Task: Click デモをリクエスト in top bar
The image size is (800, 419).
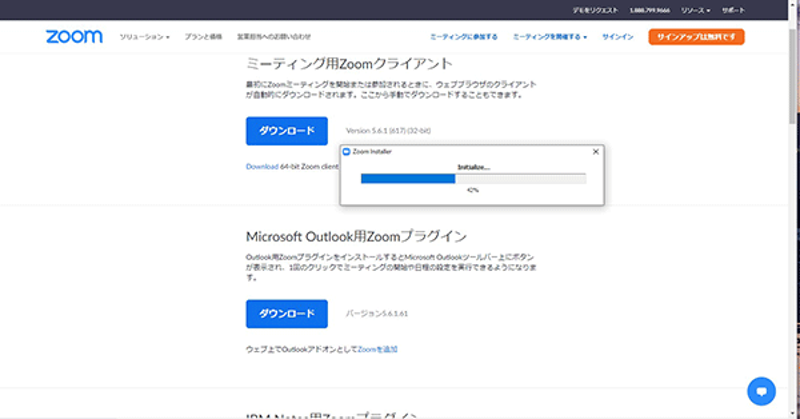Action: coord(595,10)
